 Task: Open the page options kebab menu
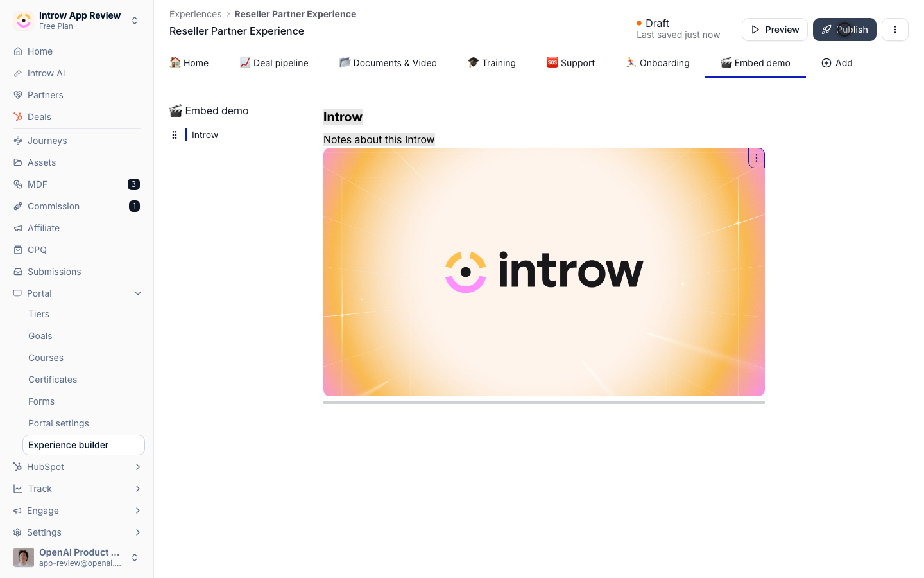coord(895,30)
